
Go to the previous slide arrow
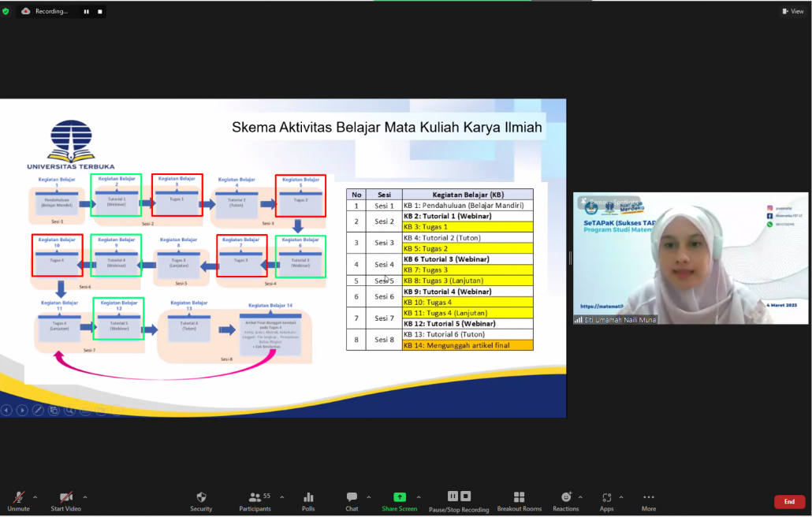6,411
